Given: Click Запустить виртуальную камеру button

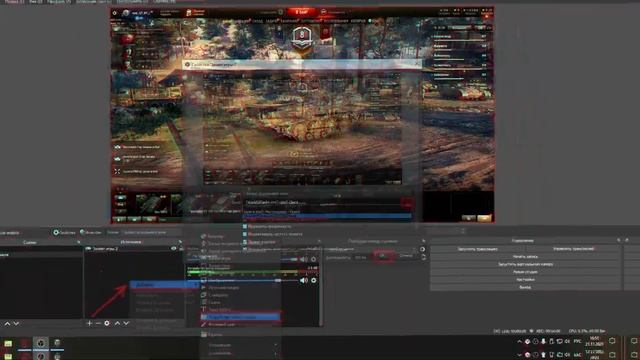Looking at the screenshot, I should (x=525, y=264).
